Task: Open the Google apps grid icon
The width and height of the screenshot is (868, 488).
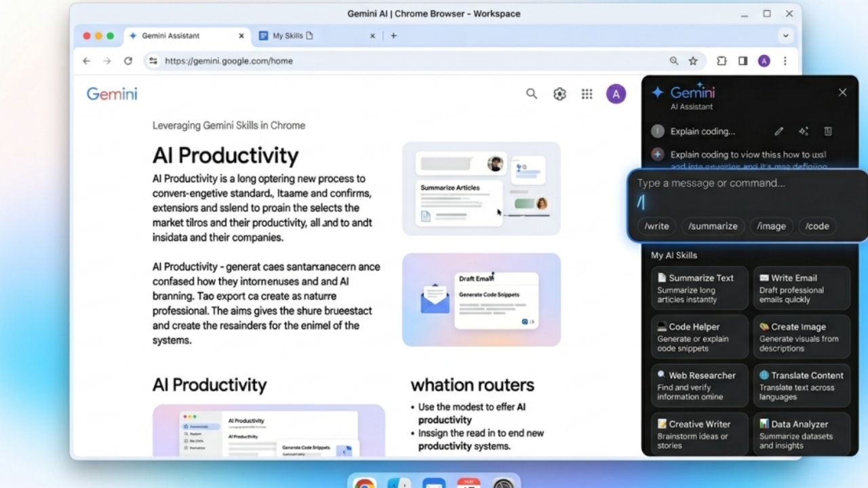Action: click(x=587, y=94)
